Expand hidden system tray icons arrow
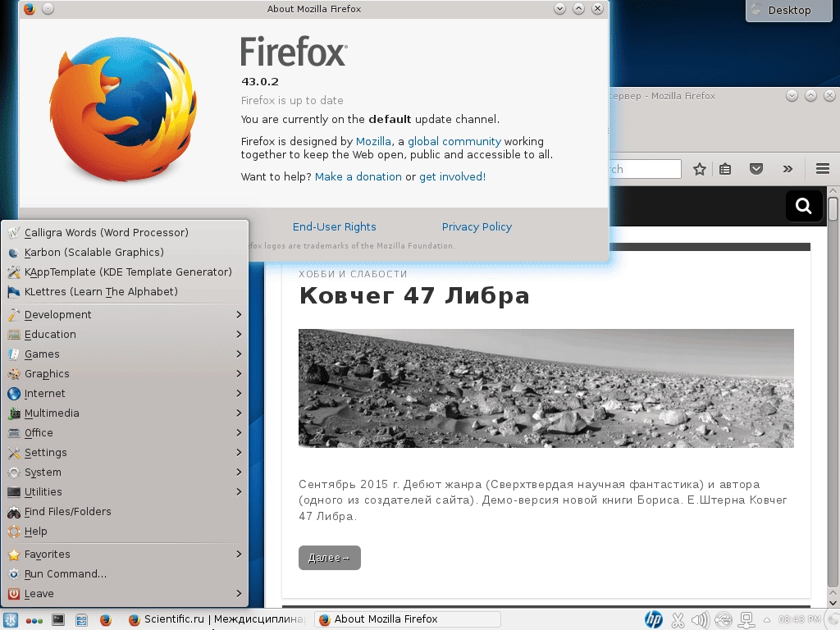Viewport: 840px width, 630px height. coord(767,620)
